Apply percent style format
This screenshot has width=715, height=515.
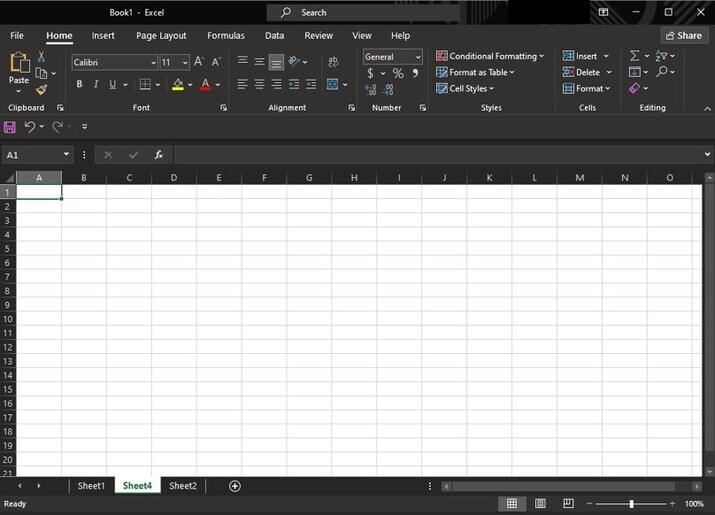pos(398,73)
